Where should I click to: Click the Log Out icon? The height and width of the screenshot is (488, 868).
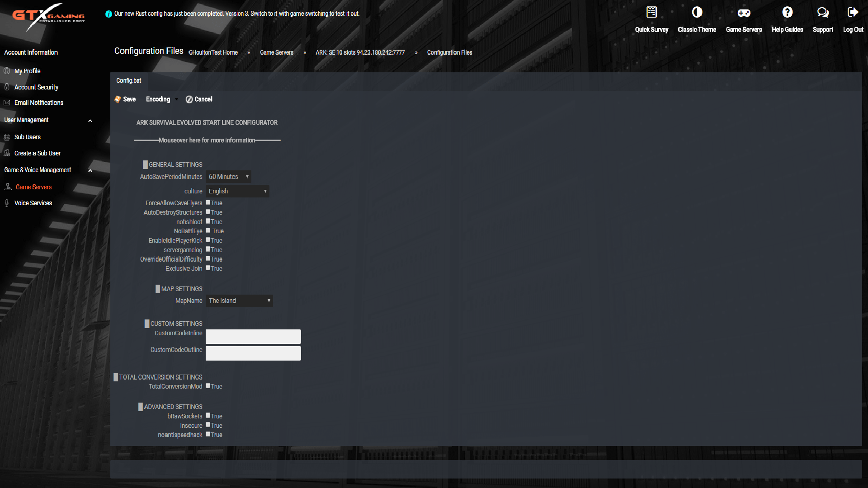[853, 13]
